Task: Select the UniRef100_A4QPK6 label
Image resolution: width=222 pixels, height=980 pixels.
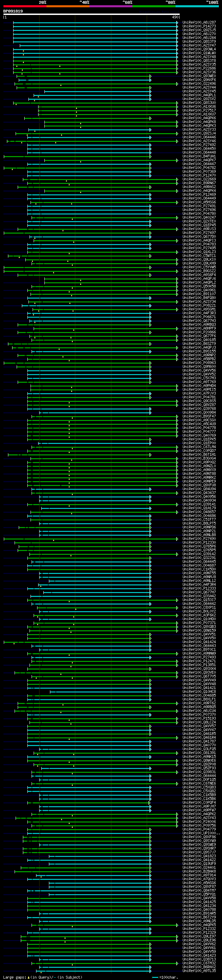Action: 199,118
